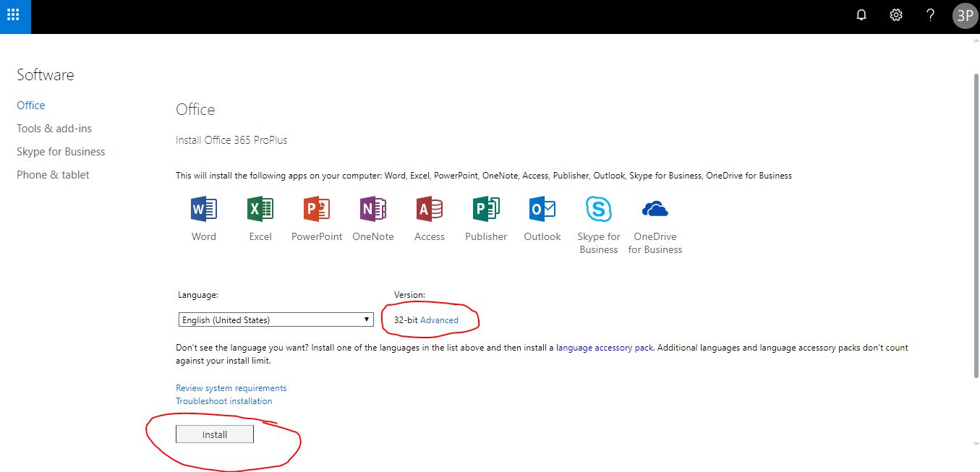The width and height of the screenshot is (980, 472).
Task: Click the 32-bit version text
Action: (406, 320)
